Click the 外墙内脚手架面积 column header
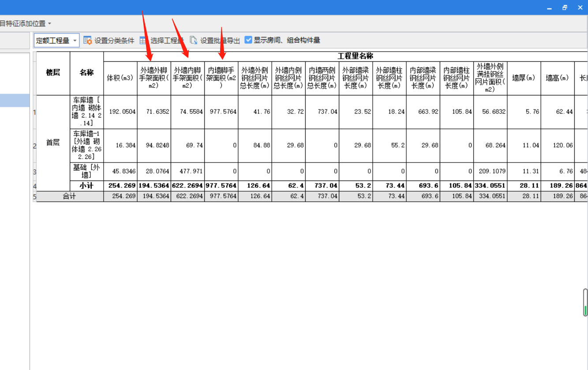 [x=187, y=78]
